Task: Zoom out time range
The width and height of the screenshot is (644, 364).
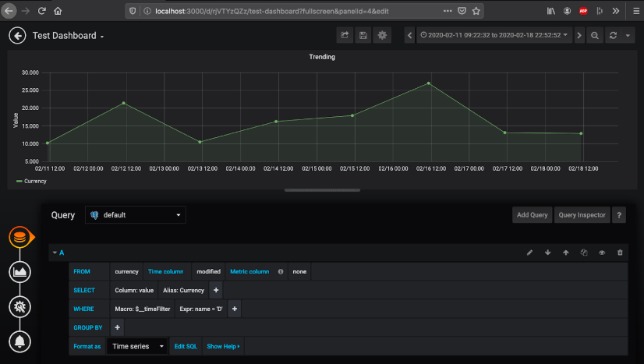Action: point(595,35)
